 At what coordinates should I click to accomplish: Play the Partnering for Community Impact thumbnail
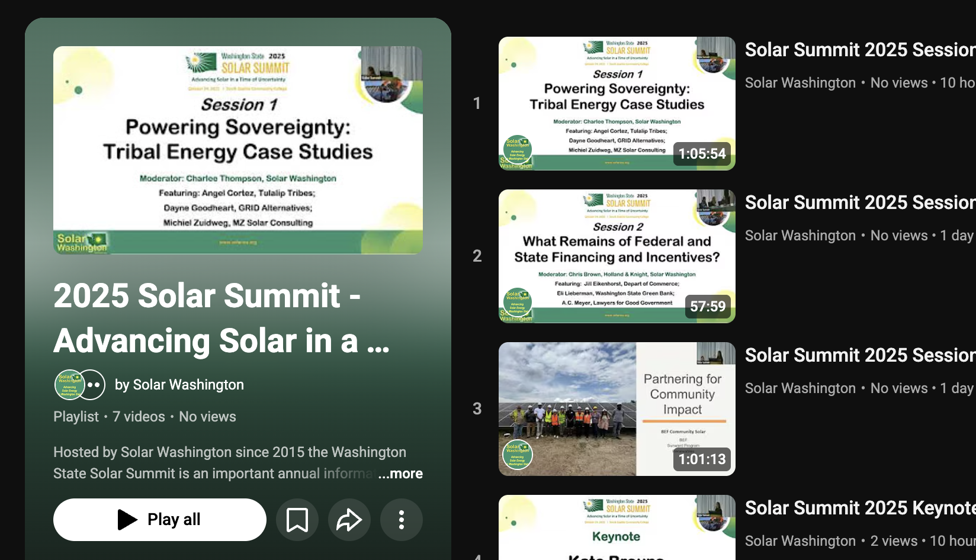coord(617,409)
